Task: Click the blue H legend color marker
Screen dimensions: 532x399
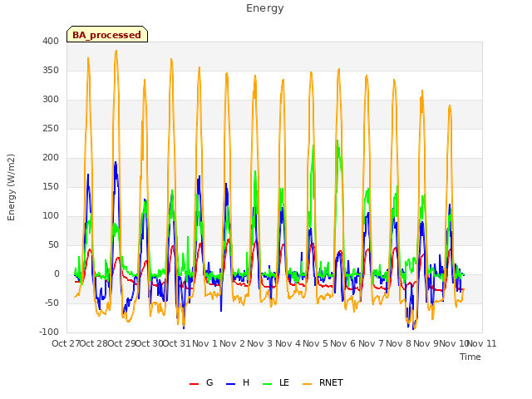Action: click(x=230, y=384)
